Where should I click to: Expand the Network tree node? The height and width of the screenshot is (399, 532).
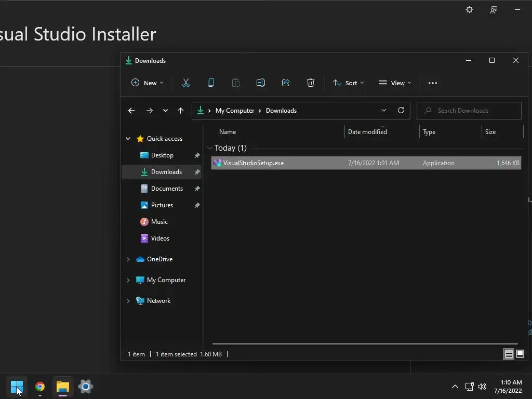click(x=128, y=301)
